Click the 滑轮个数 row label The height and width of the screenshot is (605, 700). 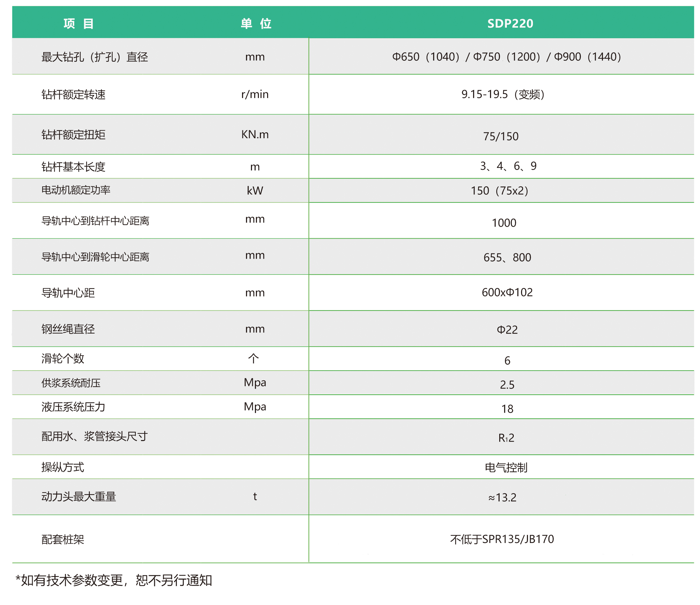pos(63,359)
